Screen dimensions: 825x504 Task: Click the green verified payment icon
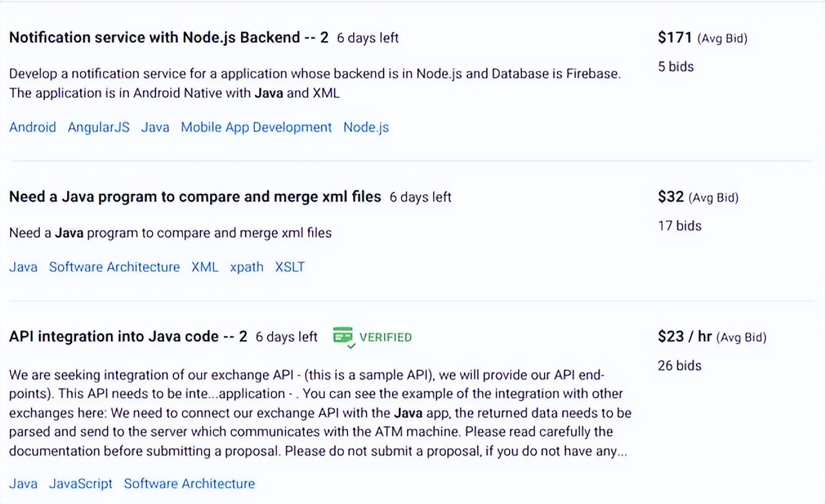click(343, 336)
